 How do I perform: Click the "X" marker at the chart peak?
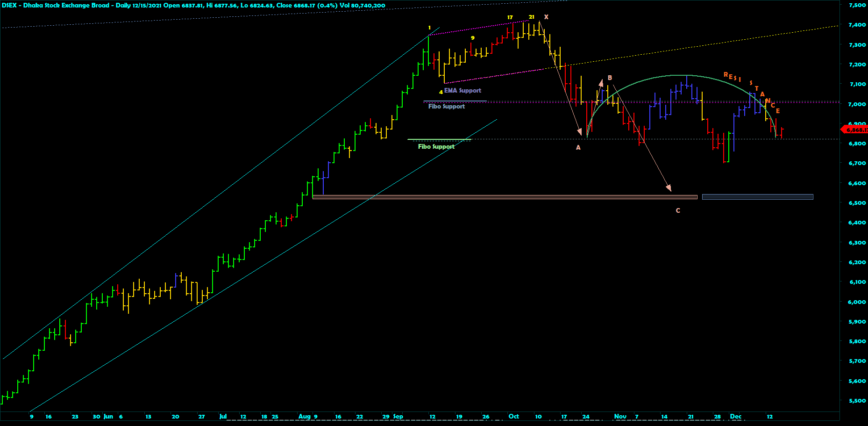point(546,17)
